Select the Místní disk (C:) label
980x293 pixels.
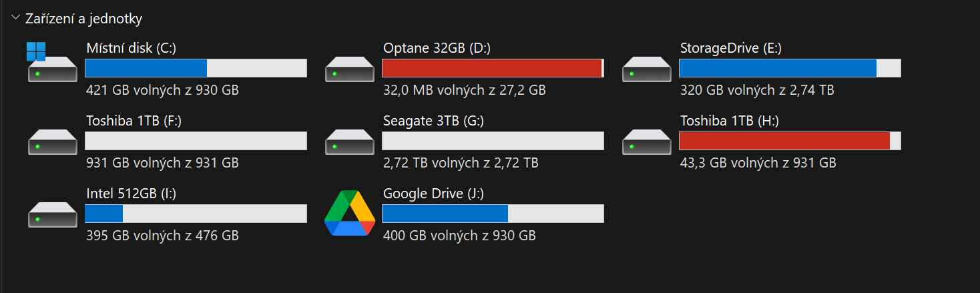[x=131, y=48]
